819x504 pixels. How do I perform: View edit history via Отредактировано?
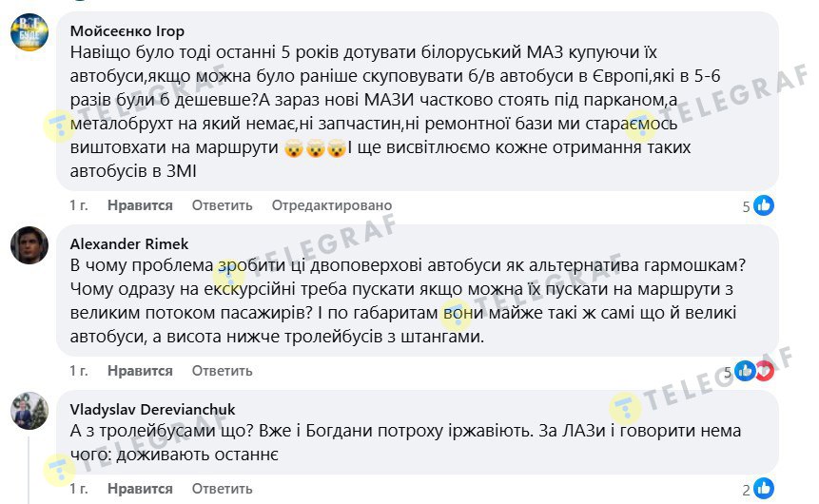(x=332, y=205)
